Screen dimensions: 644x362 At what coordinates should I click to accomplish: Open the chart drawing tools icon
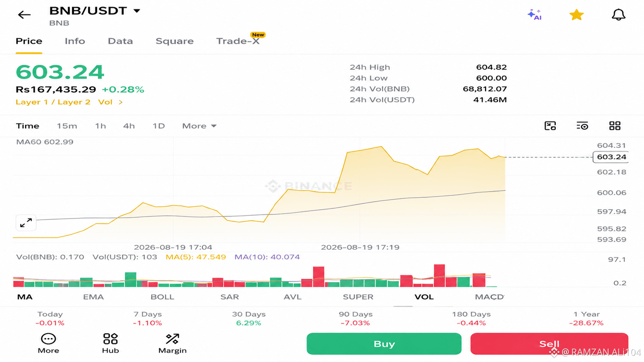pyautogui.click(x=550, y=126)
